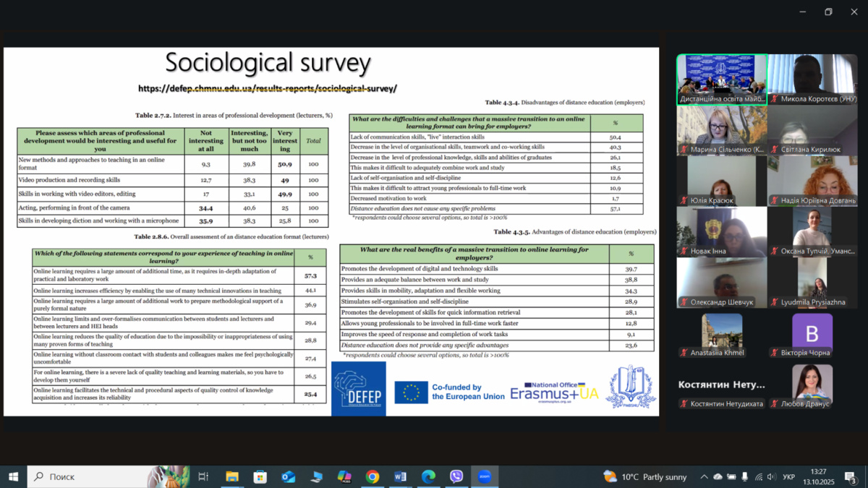The height and width of the screenshot is (488, 868).
Task: Select Микола Коротєєв's video tile
Action: pyautogui.click(x=812, y=79)
